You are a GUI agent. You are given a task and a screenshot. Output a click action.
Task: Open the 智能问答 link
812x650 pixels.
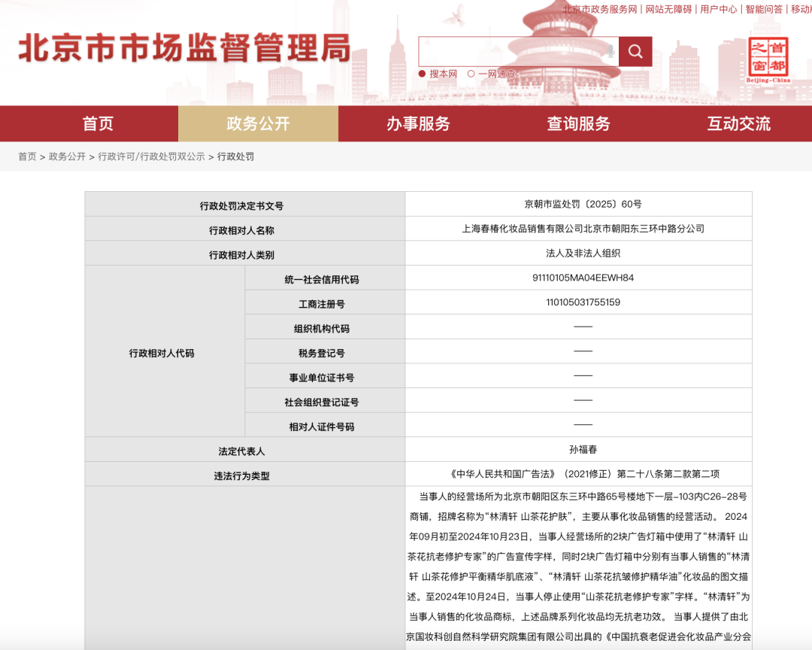(x=764, y=9)
